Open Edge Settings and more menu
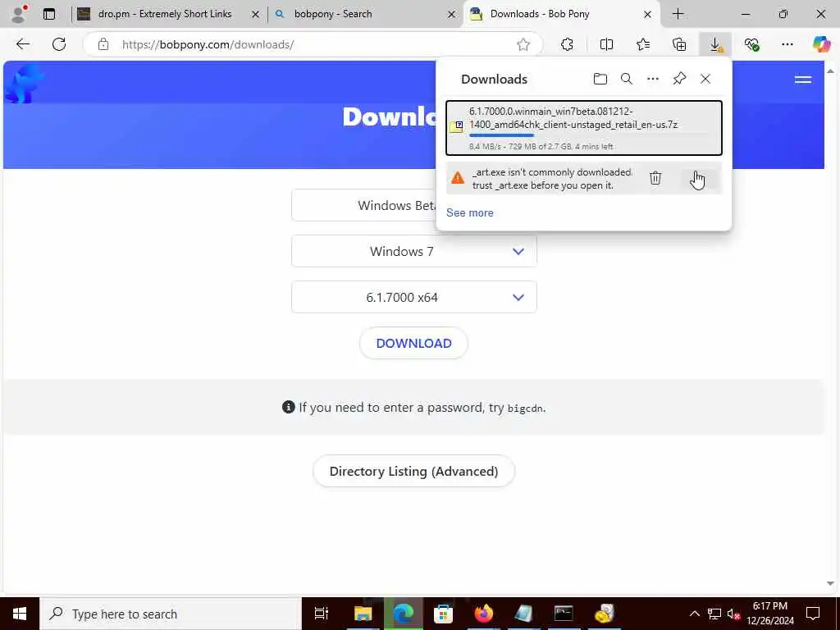This screenshot has width=840, height=630. [x=787, y=44]
